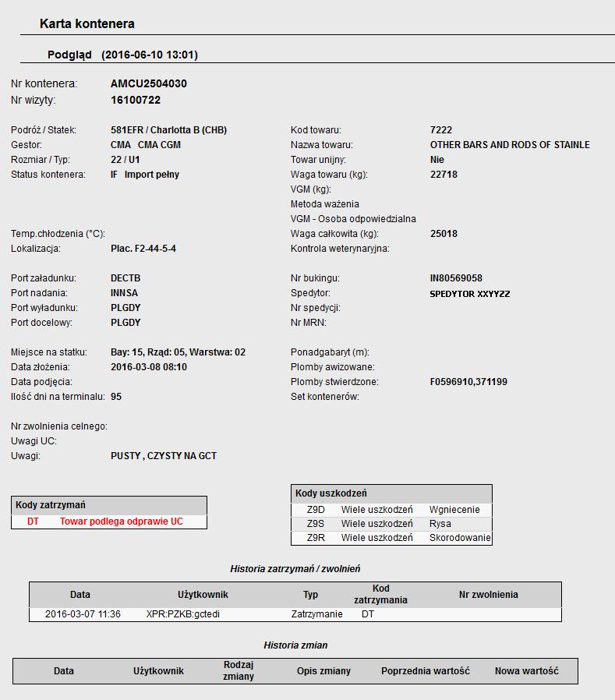Click the Metoda ważenia label
The width and height of the screenshot is (615, 700).
tap(324, 204)
